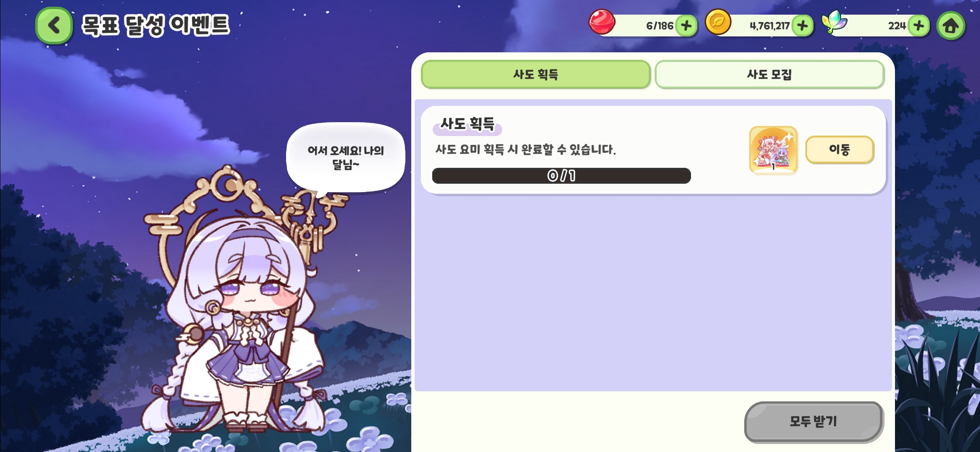Switch to the 사도 모집 tab
Viewport: 980px width, 452px height.
pyautogui.click(x=769, y=74)
